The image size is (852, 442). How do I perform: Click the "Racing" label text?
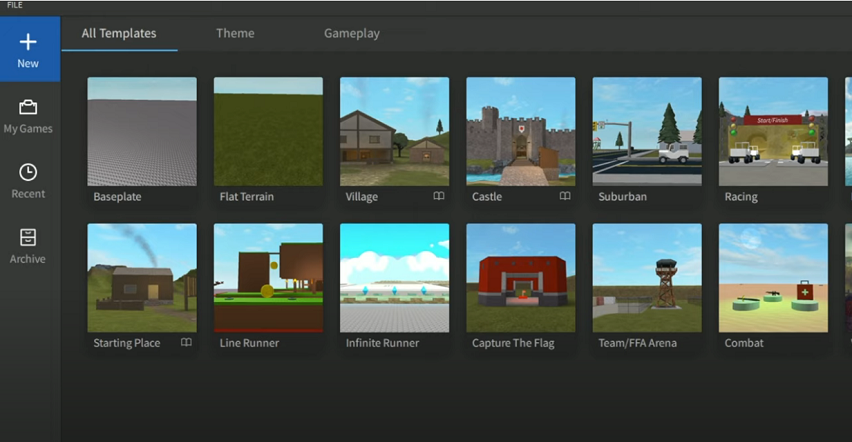point(741,197)
